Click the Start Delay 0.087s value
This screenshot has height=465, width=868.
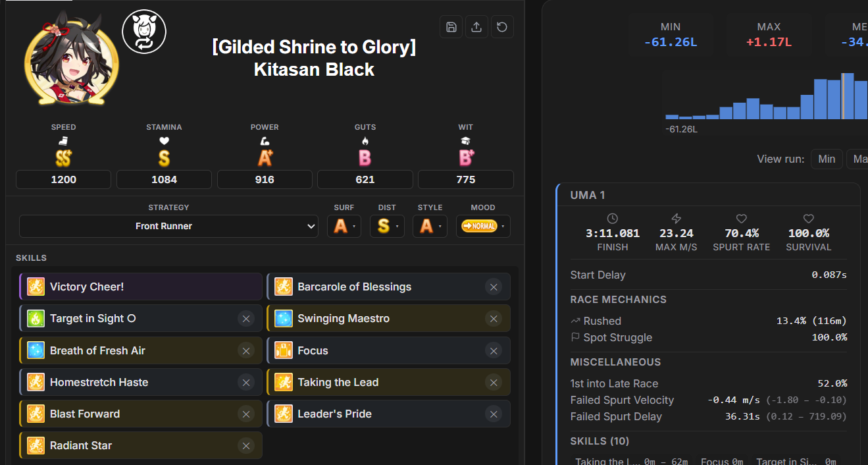click(829, 275)
